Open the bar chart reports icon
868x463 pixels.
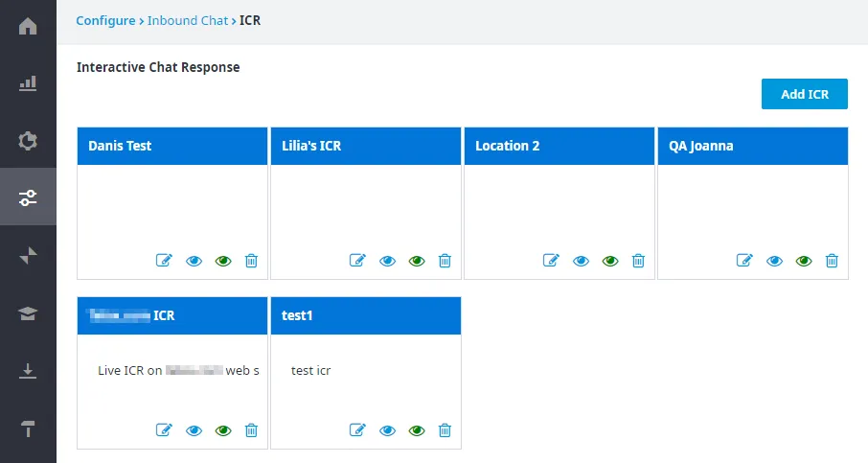28,83
